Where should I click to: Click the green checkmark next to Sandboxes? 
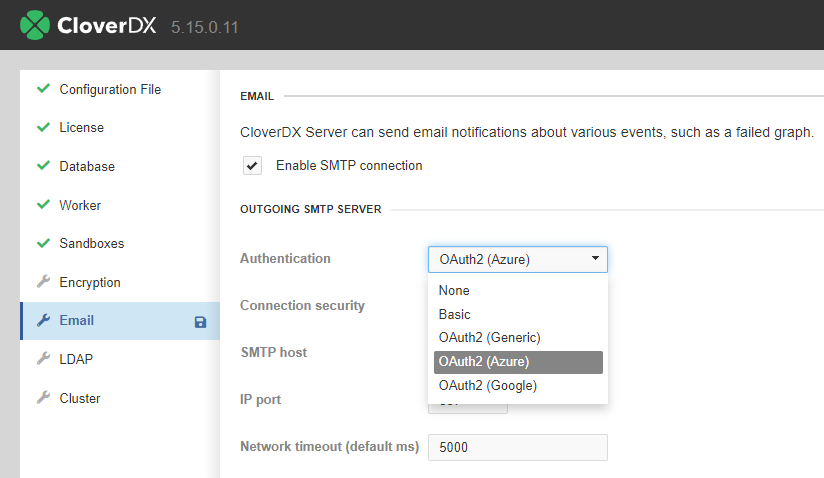coord(43,244)
